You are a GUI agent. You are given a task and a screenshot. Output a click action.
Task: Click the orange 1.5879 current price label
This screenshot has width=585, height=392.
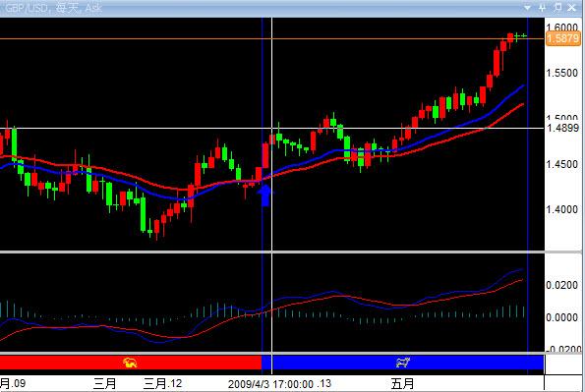(x=563, y=38)
